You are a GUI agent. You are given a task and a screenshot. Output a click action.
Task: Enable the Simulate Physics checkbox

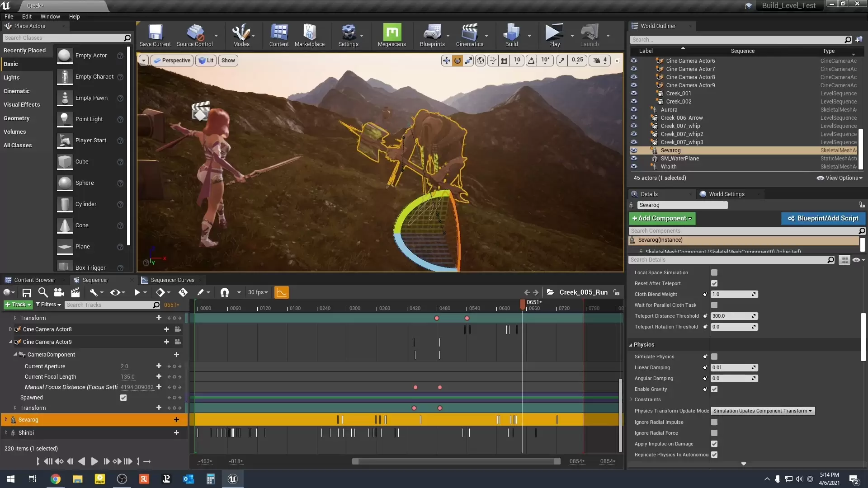tap(714, 357)
